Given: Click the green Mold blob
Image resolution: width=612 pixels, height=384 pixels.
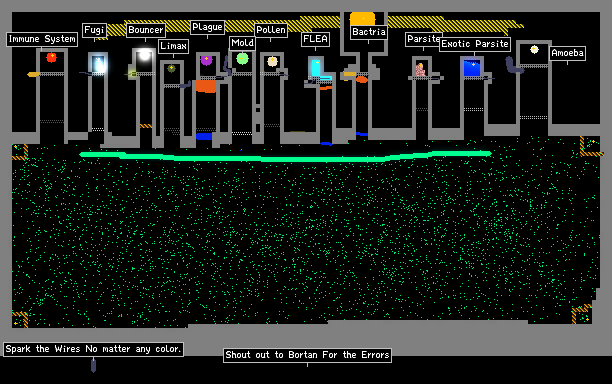Looking at the screenshot, I should coord(242,59).
